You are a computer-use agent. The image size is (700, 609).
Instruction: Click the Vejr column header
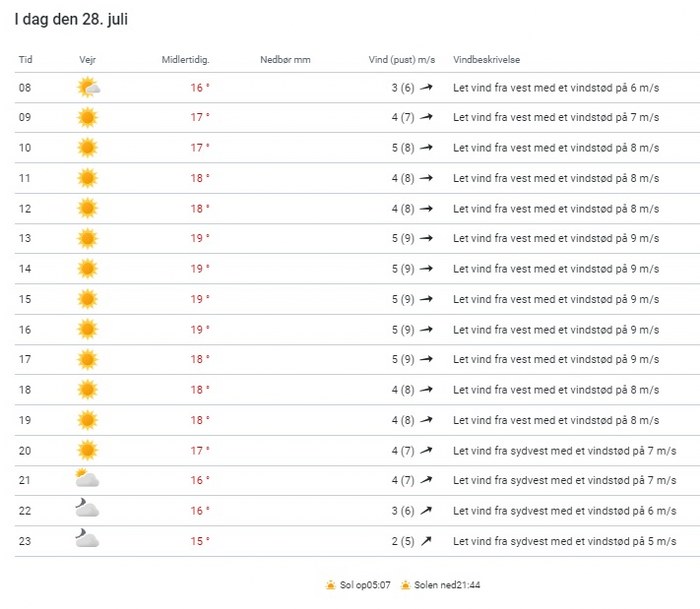click(87, 60)
